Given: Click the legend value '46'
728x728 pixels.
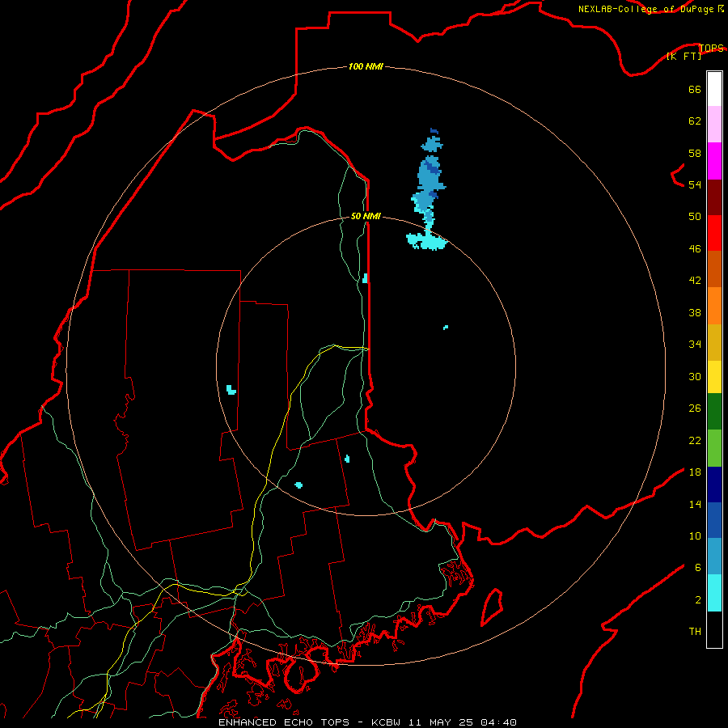Looking at the screenshot, I should pos(695,248).
